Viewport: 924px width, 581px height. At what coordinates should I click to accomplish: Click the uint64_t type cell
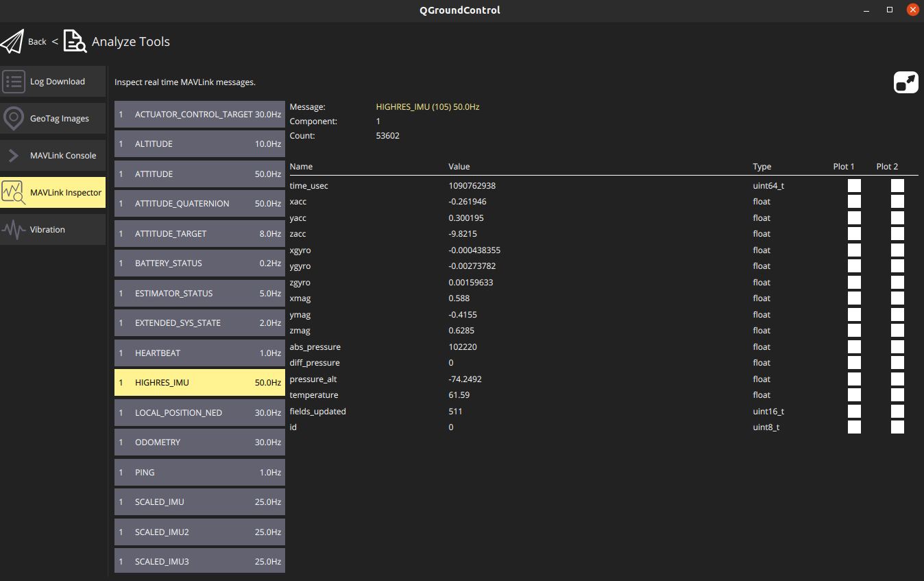pyautogui.click(x=768, y=186)
